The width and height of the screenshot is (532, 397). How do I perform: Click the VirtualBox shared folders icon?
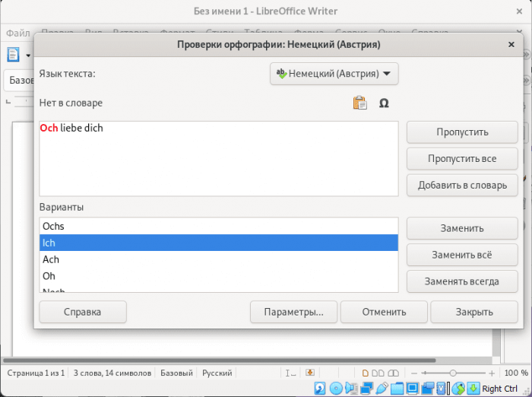point(397,388)
